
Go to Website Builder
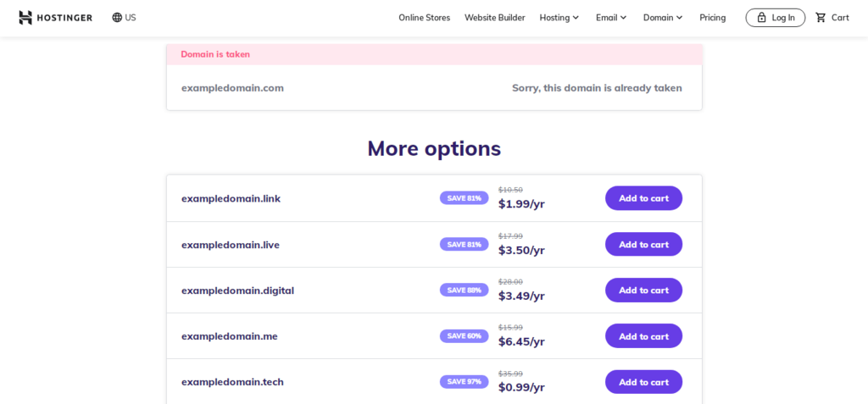pos(494,18)
